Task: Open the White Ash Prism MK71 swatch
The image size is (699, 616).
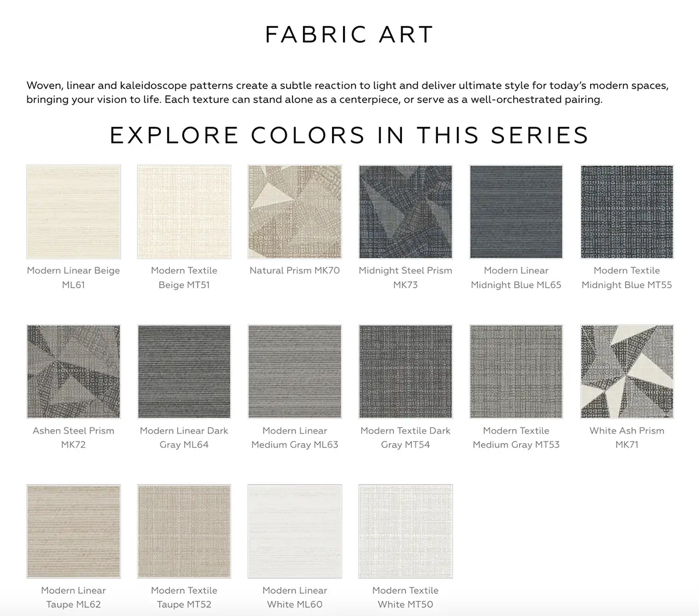Action: click(x=627, y=371)
